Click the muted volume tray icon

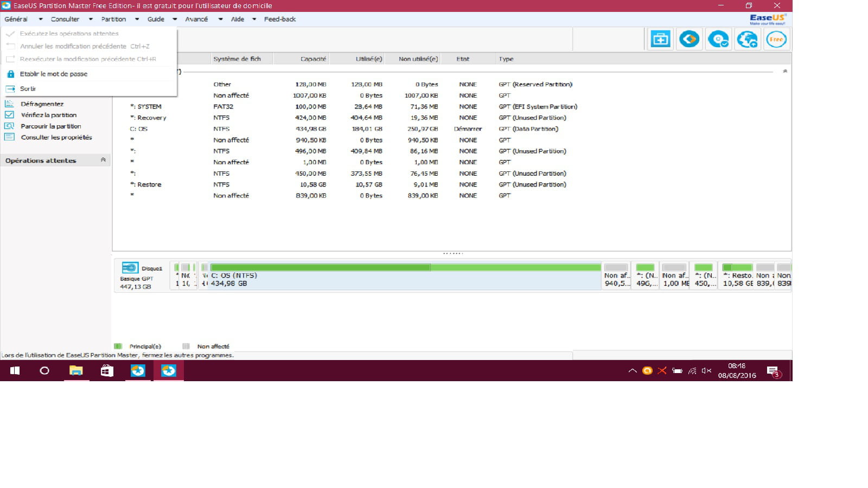(x=706, y=371)
